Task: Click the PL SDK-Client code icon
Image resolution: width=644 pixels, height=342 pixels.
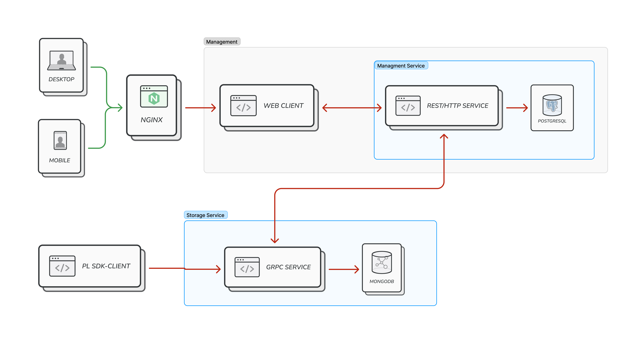Action: point(62,266)
